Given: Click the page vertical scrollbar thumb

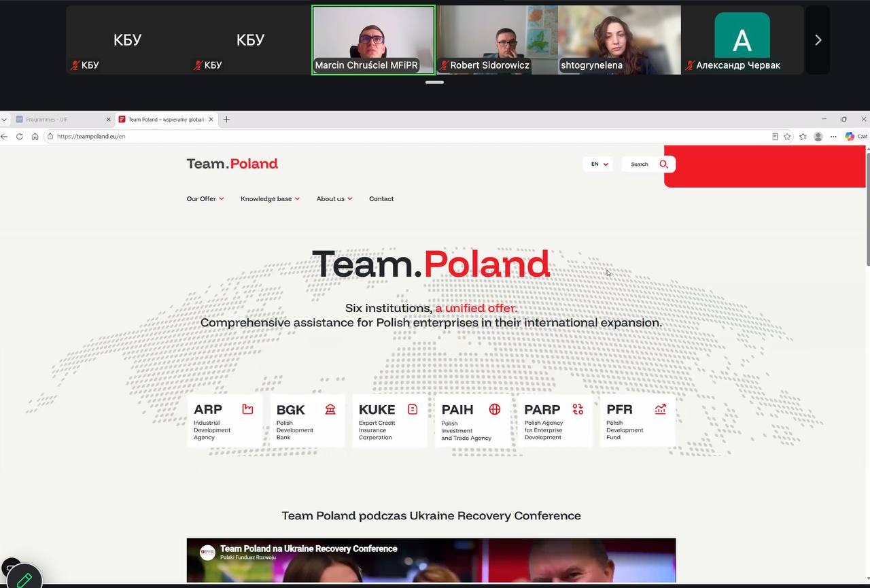Looking at the screenshot, I should (x=867, y=209).
